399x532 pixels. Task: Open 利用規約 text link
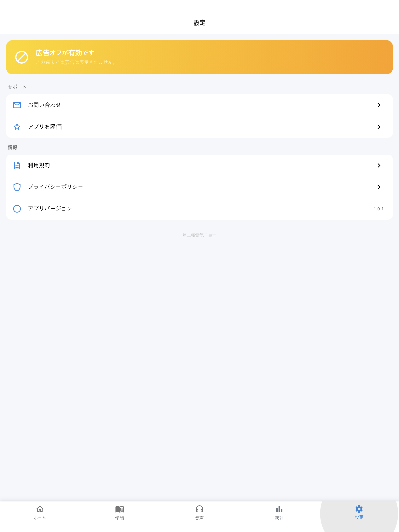pos(39,165)
